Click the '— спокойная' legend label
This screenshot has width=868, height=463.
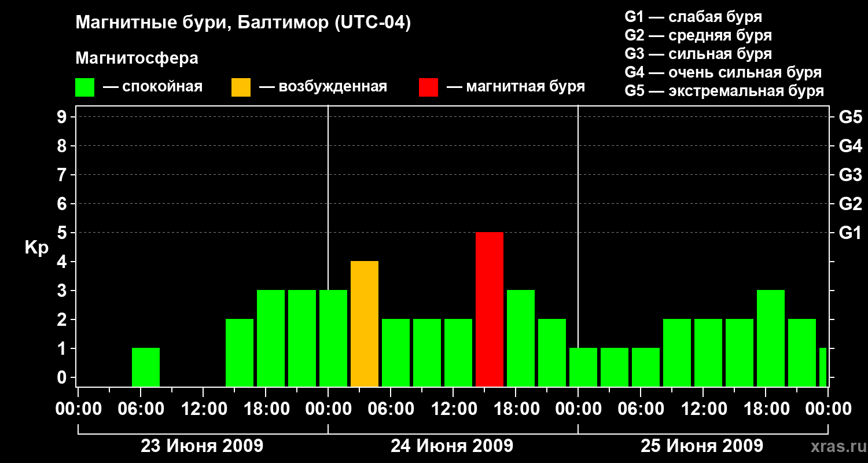pyautogui.click(x=153, y=87)
